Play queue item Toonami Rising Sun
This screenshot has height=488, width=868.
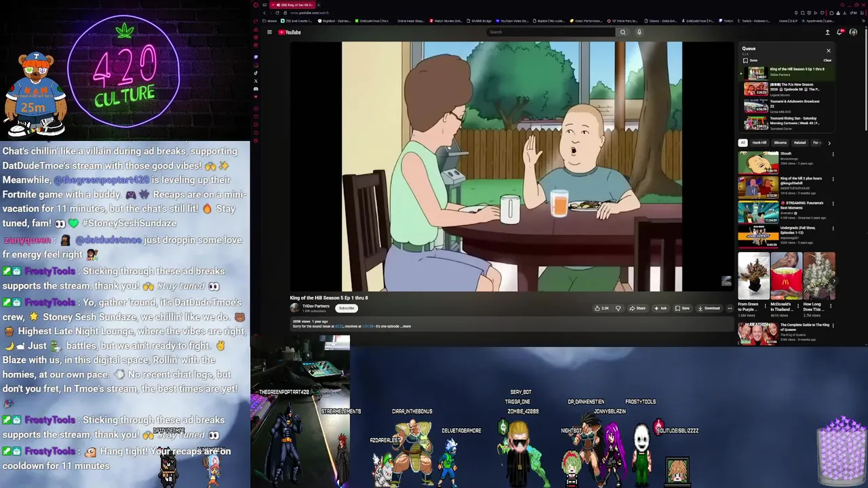click(787, 122)
